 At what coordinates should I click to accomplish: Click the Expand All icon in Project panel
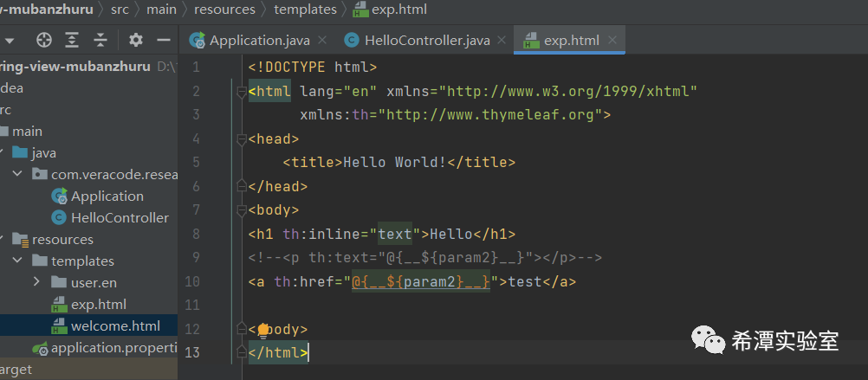pos(72,40)
